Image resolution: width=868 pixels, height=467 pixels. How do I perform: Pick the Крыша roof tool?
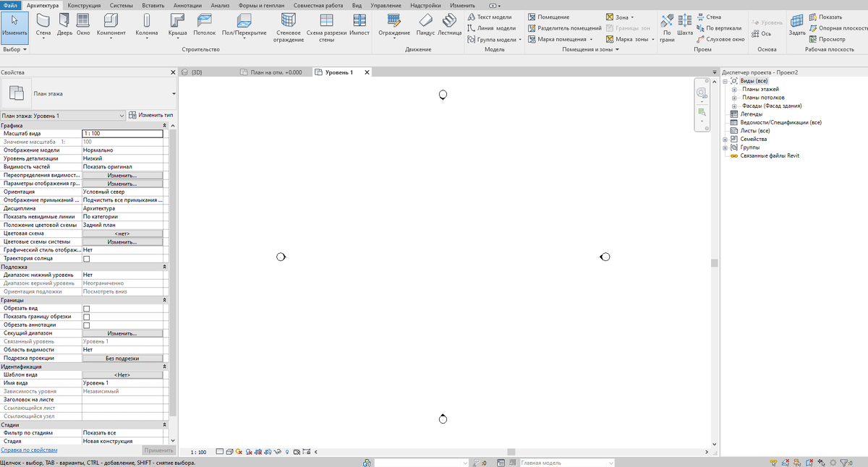pos(177,25)
